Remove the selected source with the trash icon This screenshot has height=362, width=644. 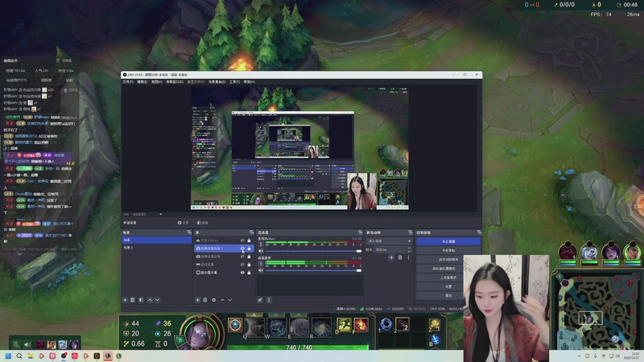pyautogui.click(x=205, y=300)
